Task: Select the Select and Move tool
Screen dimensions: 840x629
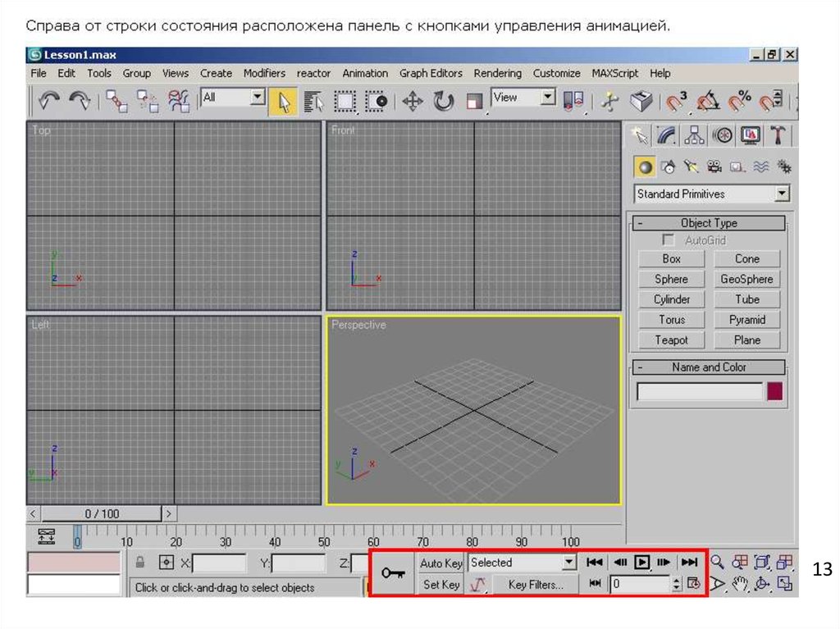Action: pos(412,101)
